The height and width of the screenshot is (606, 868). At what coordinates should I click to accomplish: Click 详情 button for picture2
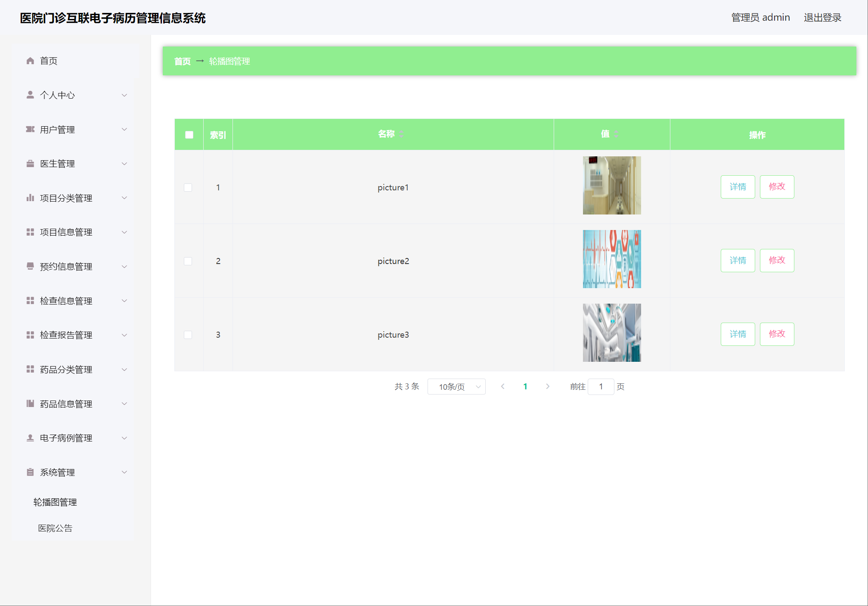pos(738,261)
